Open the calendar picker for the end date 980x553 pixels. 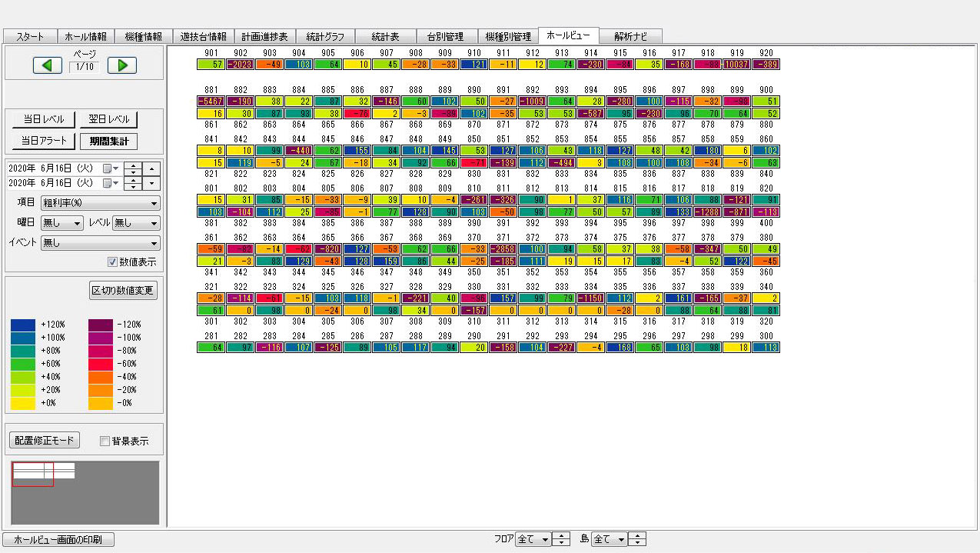108,182
